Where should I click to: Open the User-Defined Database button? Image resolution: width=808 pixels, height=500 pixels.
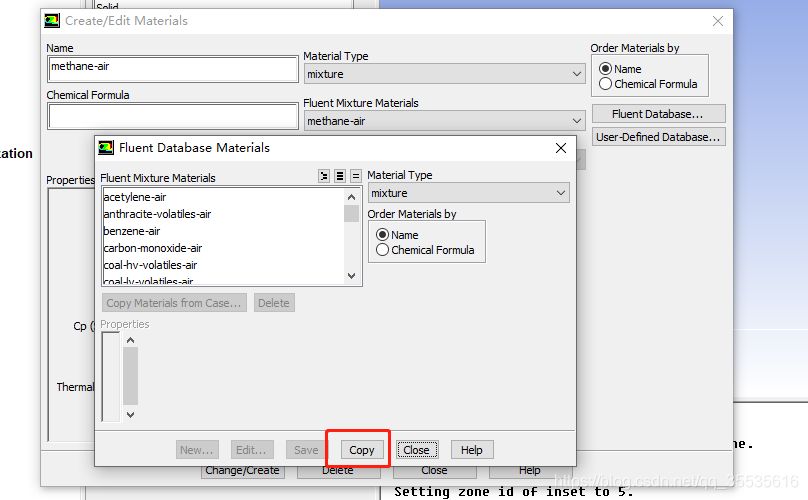pyautogui.click(x=658, y=137)
